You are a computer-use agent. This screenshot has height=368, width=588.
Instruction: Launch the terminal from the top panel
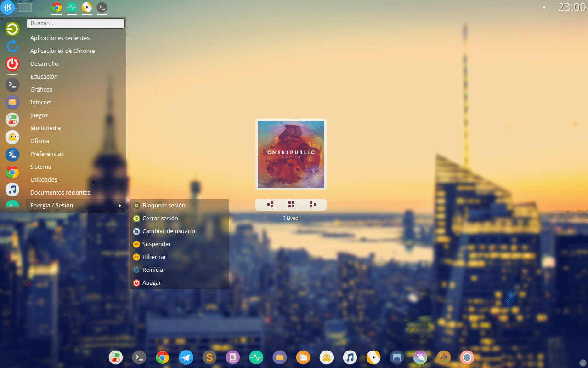tap(102, 7)
